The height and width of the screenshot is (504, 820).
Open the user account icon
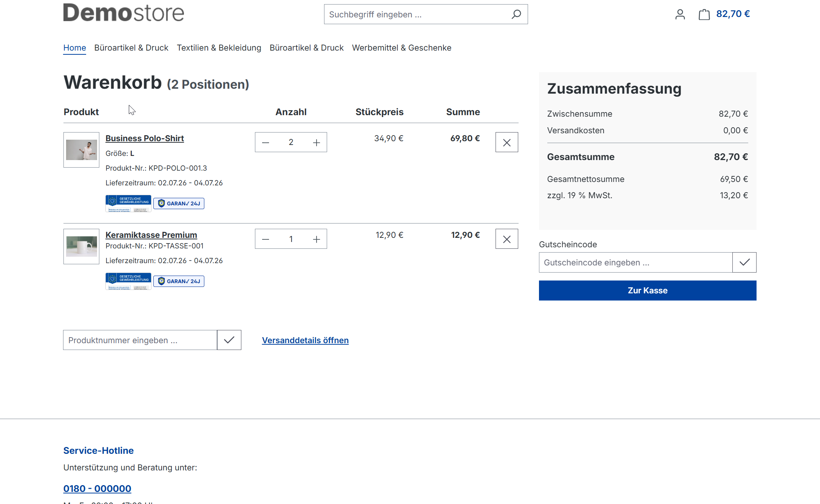tap(680, 14)
